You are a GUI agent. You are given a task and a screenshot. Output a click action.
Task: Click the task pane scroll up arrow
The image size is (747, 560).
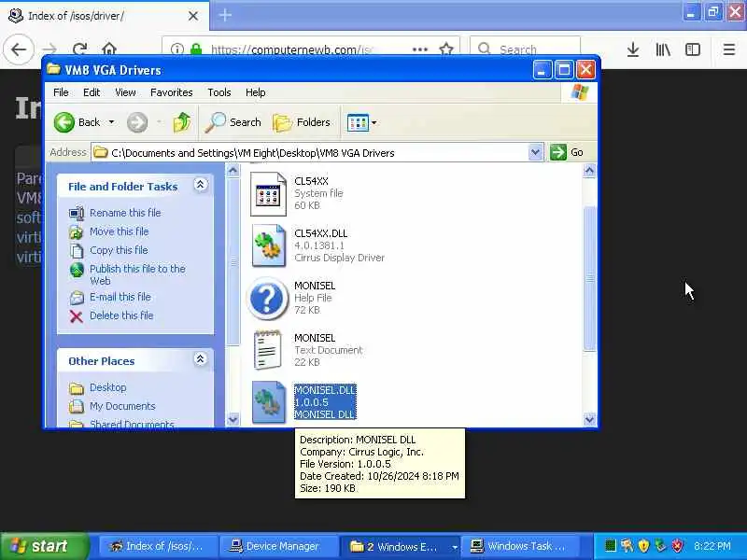(x=233, y=171)
